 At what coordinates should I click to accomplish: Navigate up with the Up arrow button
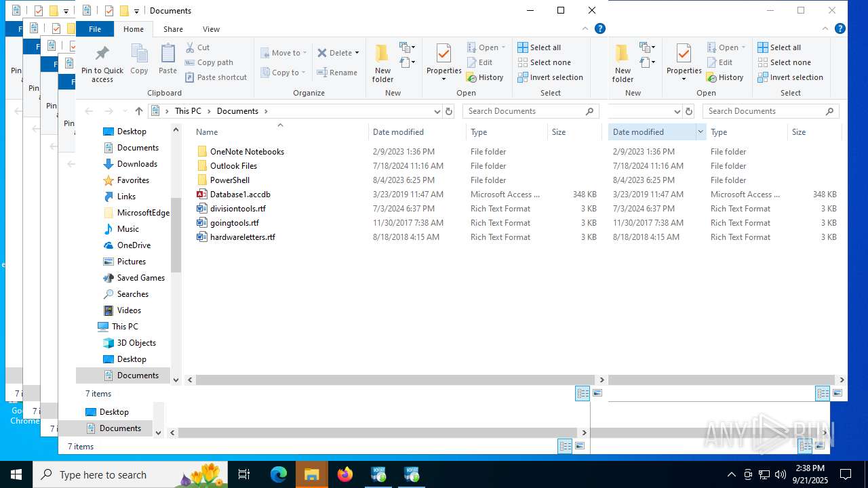pyautogui.click(x=139, y=111)
